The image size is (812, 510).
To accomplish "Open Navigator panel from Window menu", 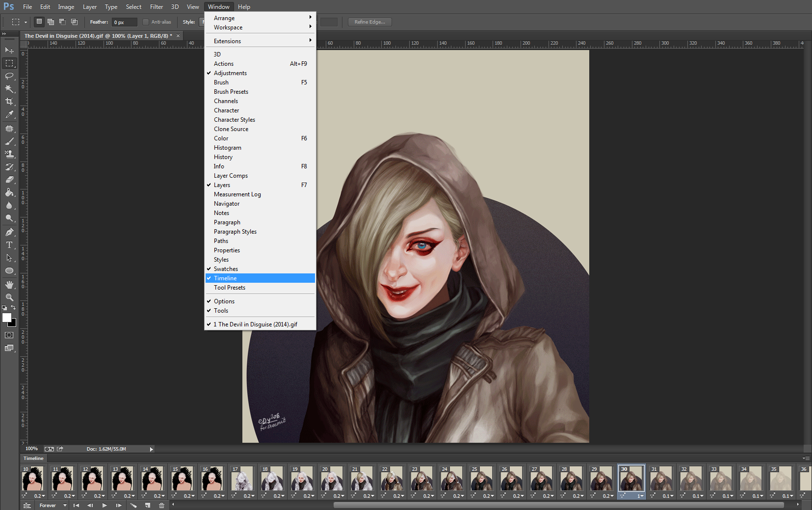I will coord(260,204).
